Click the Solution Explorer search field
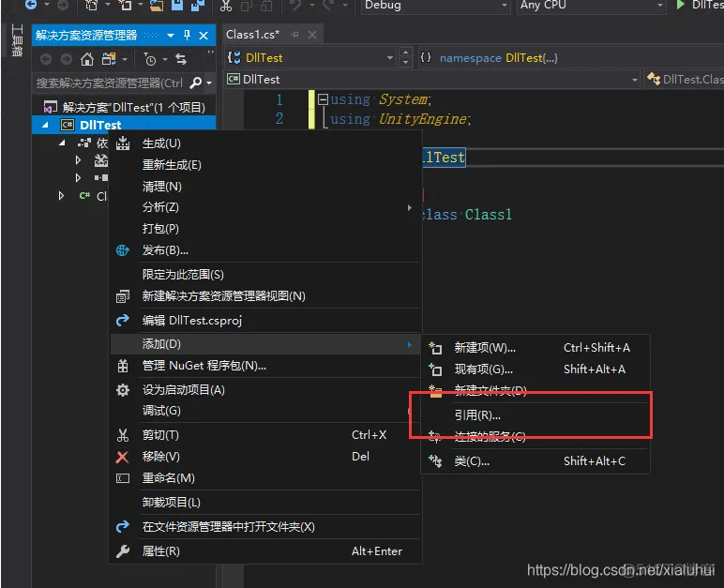Image resolution: width=724 pixels, height=588 pixels. (110, 83)
